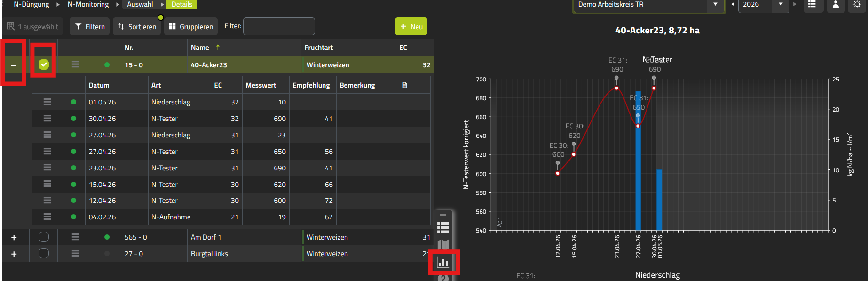Open the Demo Arbeitskreis TR dropdown
868x281 pixels.
tap(649, 4)
